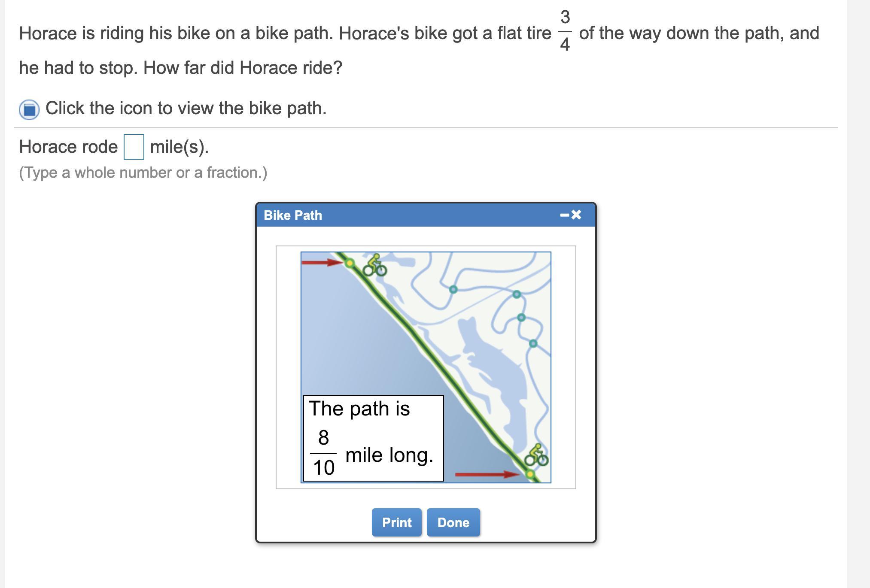Click the "Click the icon" instruction text
This screenshot has height=588, width=870.
[x=186, y=108]
